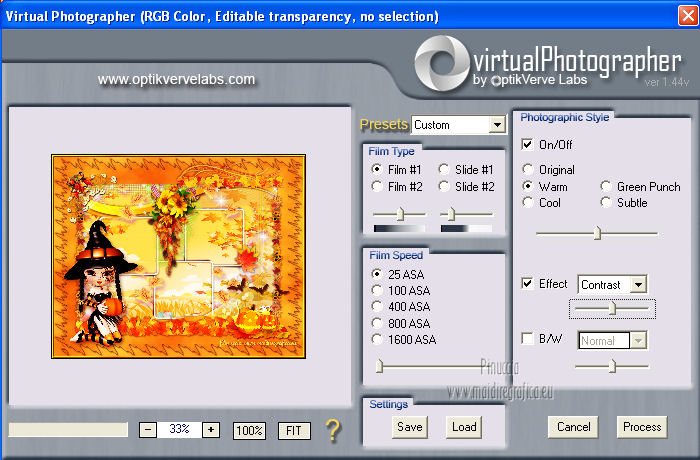Viewport: 700px width, 460px height.
Task: Zoom out with the minus button
Action: [148, 431]
